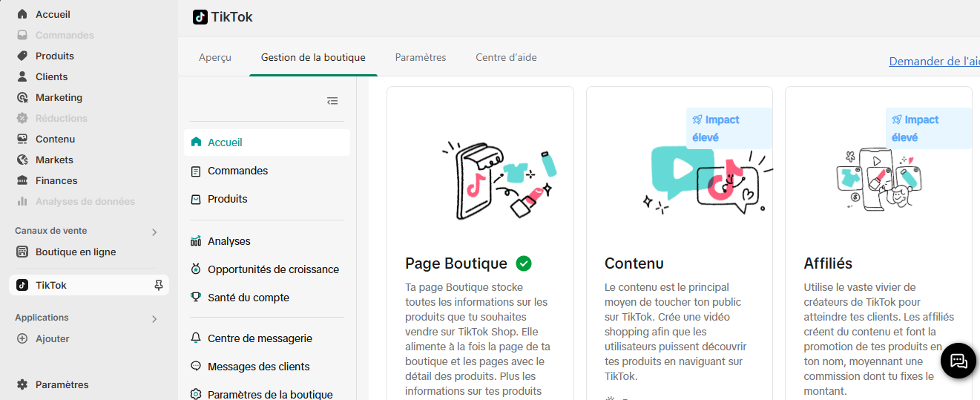
Task: Click the TikTok logo icon in sidebar
Action: [22, 285]
